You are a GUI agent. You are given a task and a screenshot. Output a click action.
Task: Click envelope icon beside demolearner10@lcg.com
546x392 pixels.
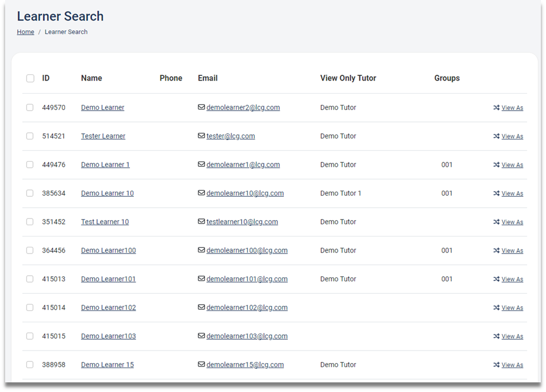pos(201,192)
